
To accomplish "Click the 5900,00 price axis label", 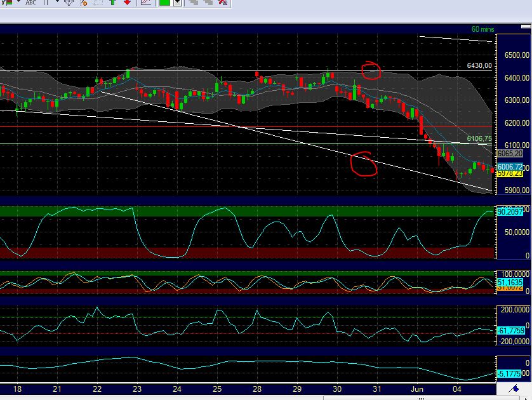I will pos(517,190).
